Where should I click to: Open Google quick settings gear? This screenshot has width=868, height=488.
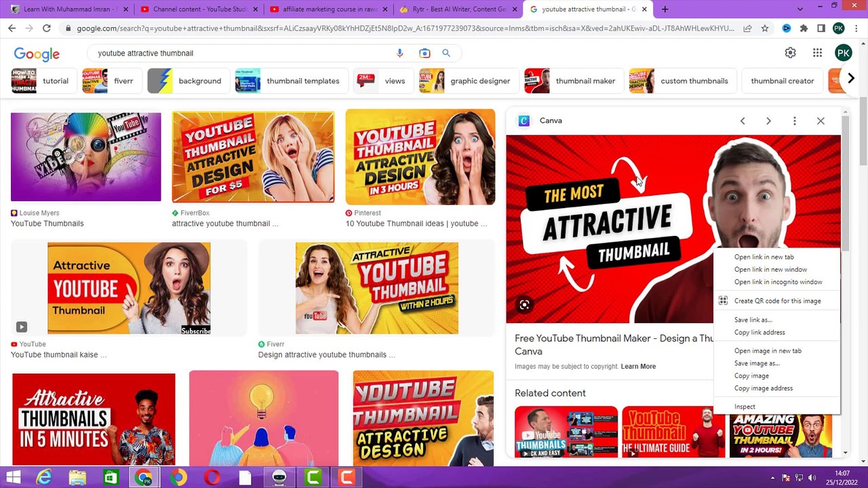tap(790, 53)
